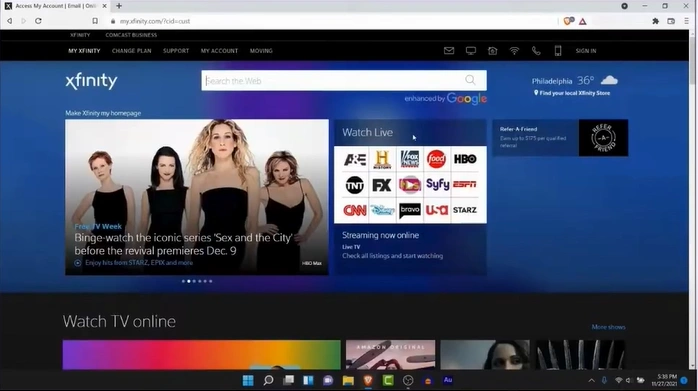Open the MOVING nav item

[x=261, y=51]
